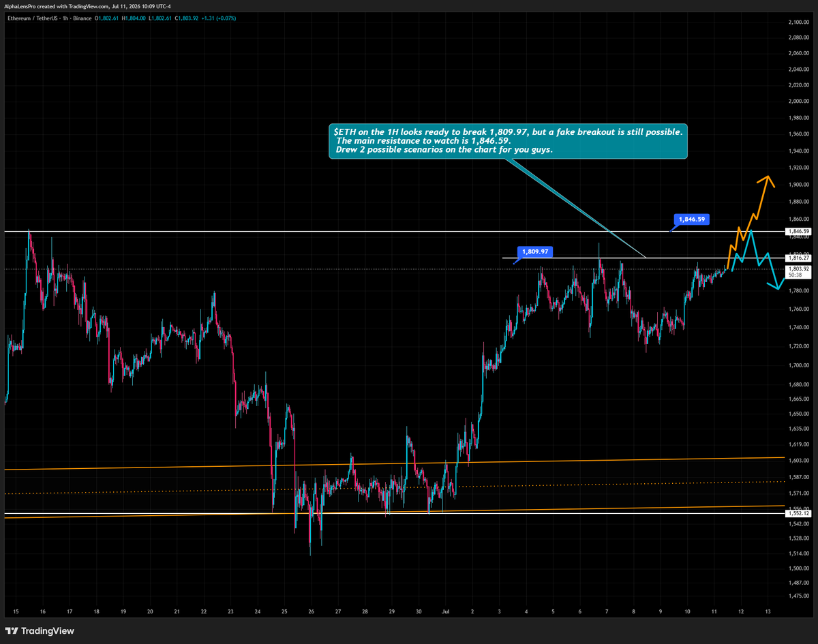The image size is (818, 644).
Task: Click the 2,060.00 price axis label
Action: pos(798,53)
